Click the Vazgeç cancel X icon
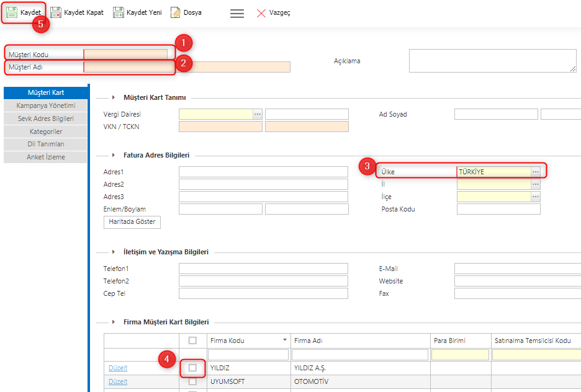This screenshot has width=581, height=392. [261, 13]
